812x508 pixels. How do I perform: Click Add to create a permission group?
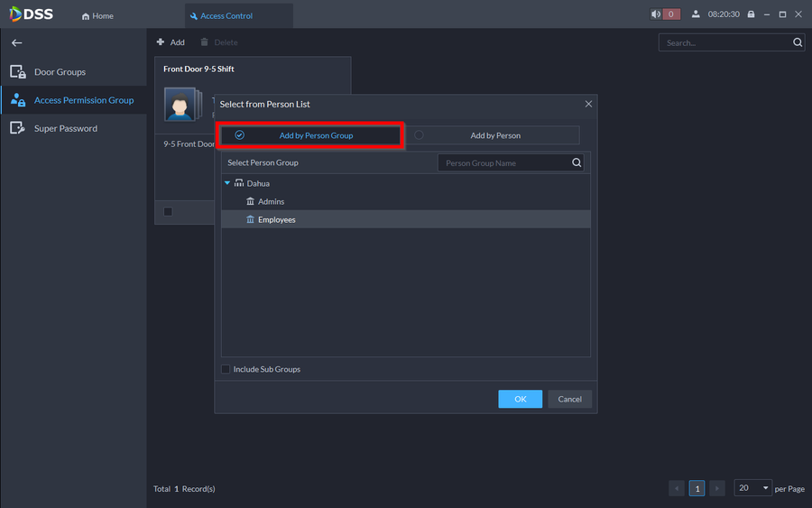[171, 42]
